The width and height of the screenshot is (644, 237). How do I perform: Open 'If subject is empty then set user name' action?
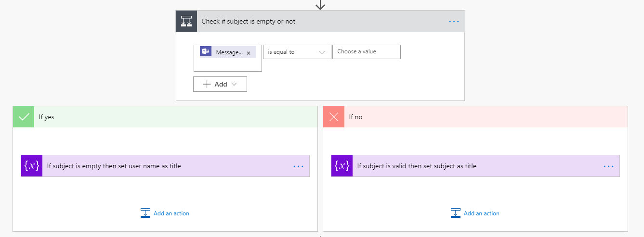(114, 166)
